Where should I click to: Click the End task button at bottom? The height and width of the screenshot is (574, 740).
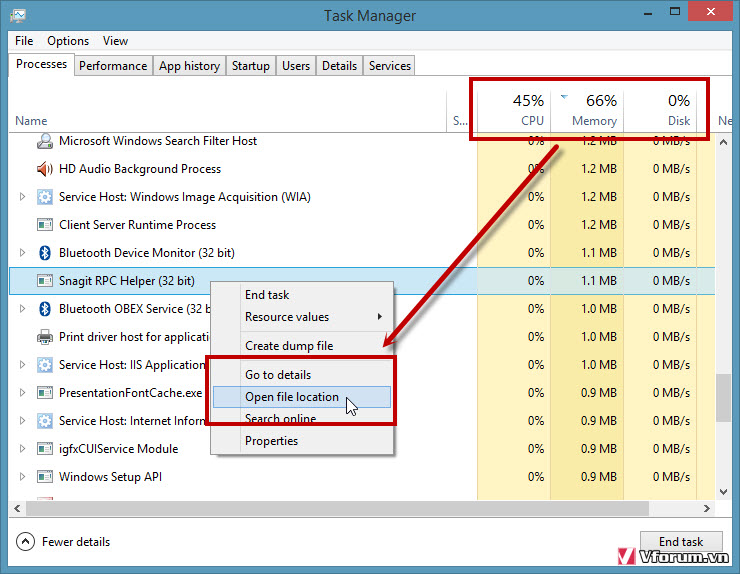[681, 541]
